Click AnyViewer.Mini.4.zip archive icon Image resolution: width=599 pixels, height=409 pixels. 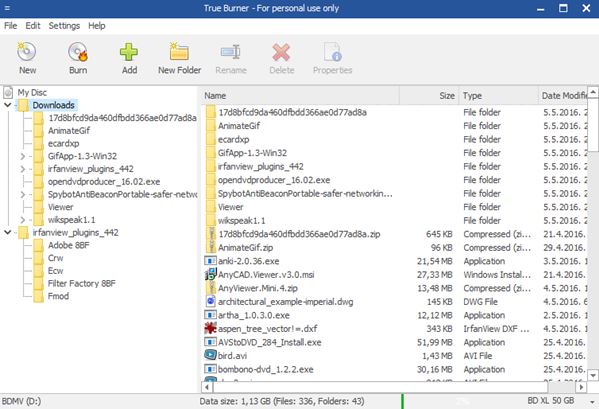pyautogui.click(x=210, y=288)
